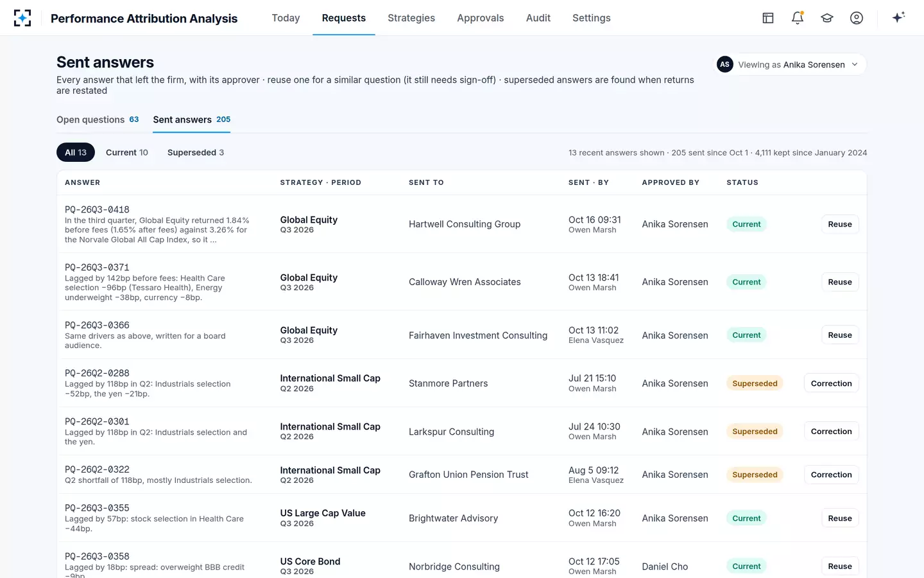
Task: Reuse the Fairhaven Investment Consulting answer
Action: coord(840,335)
